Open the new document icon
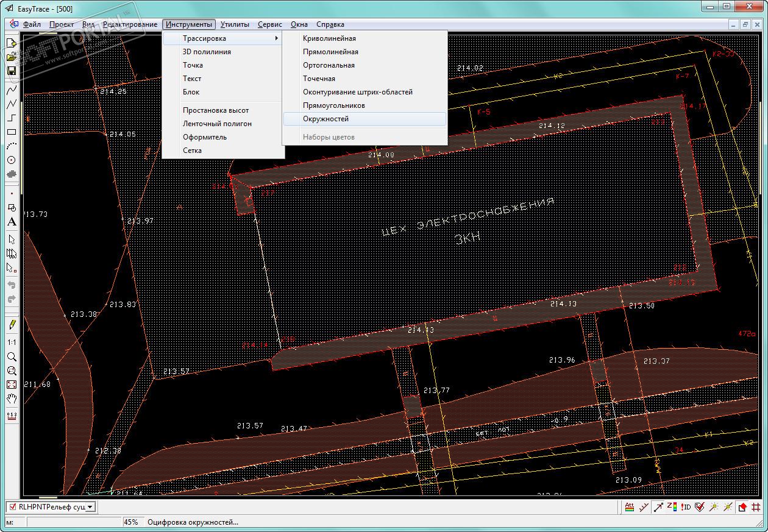 tap(11, 43)
